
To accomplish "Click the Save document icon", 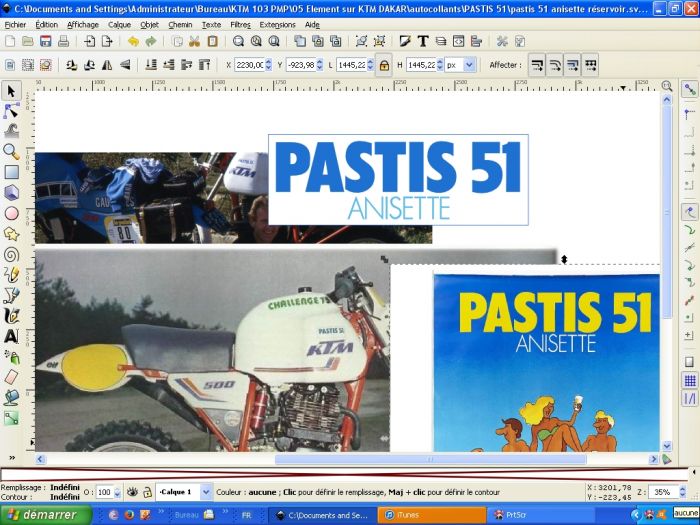I will tap(45, 41).
